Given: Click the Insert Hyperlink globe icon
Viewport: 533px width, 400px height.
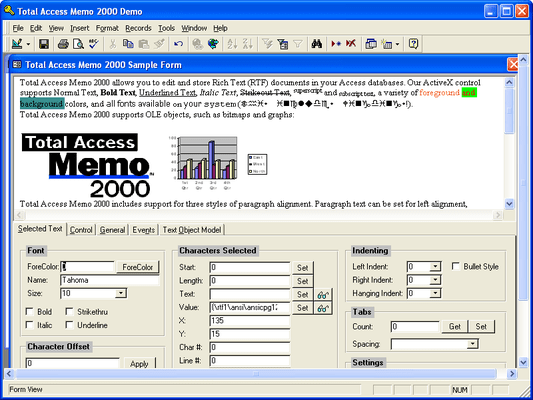Looking at the screenshot, I should click(197, 44).
